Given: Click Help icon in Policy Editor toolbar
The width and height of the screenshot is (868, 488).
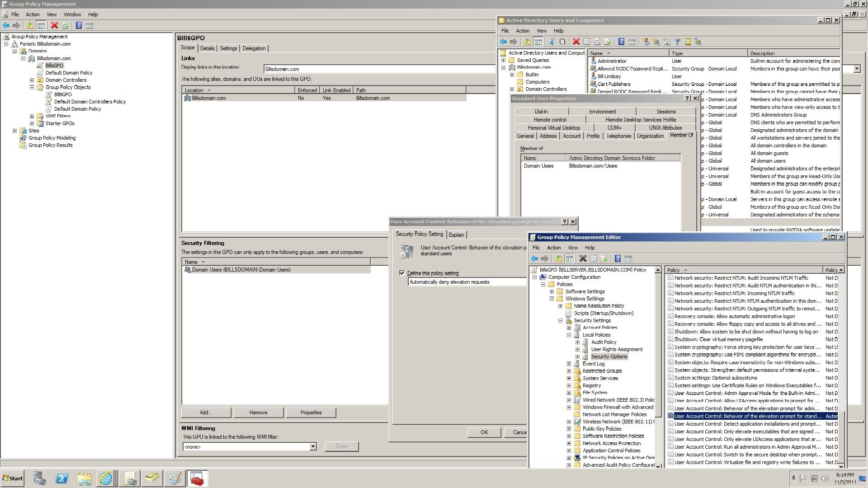Looking at the screenshot, I should point(618,259).
